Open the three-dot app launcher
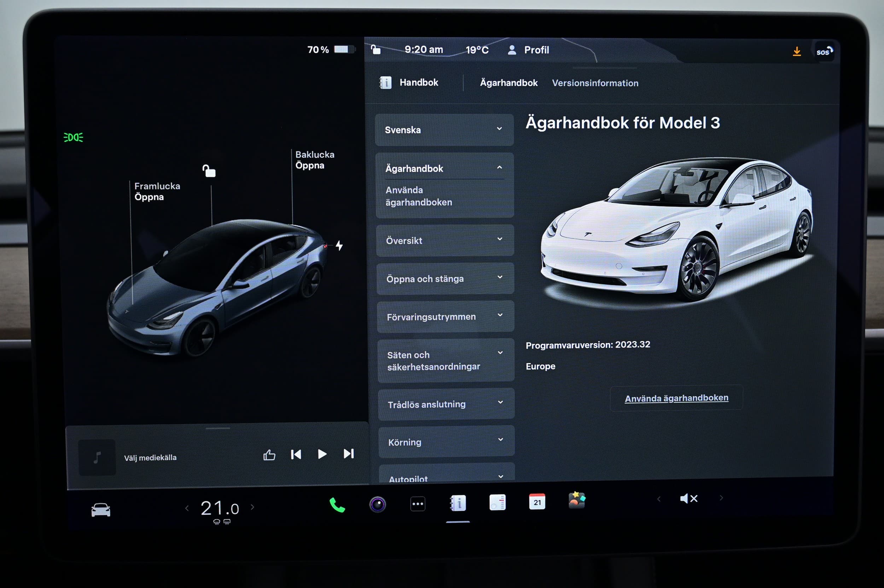Screen dimensions: 884x588 pyautogui.click(x=418, y=504)
